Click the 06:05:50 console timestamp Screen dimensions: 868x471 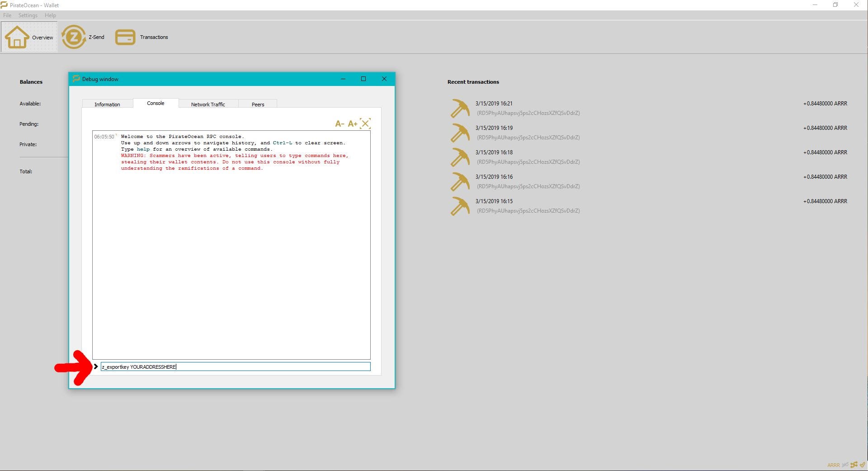click(104, 137)
